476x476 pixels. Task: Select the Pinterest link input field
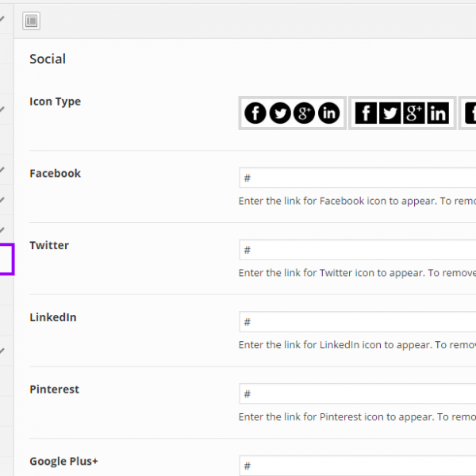[x=357, y=394]
